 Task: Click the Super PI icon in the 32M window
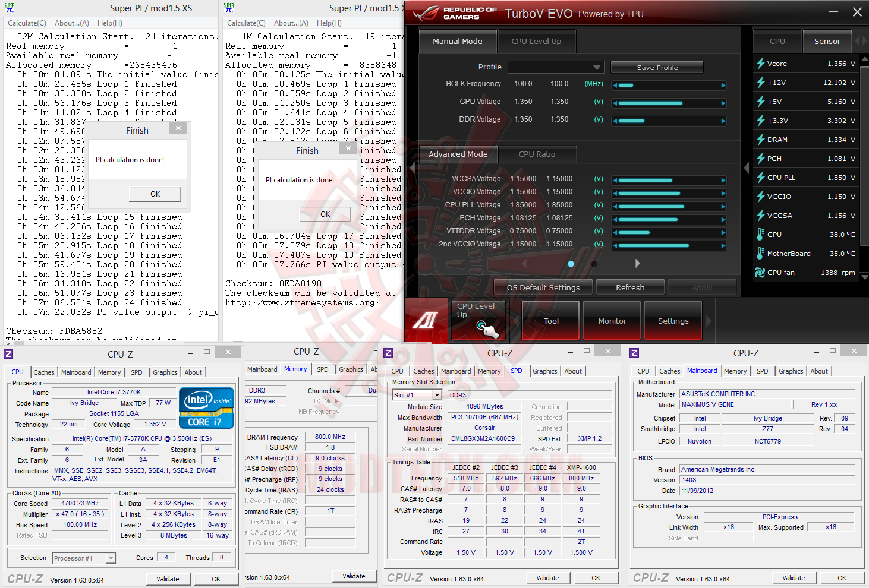coord(9,8)
